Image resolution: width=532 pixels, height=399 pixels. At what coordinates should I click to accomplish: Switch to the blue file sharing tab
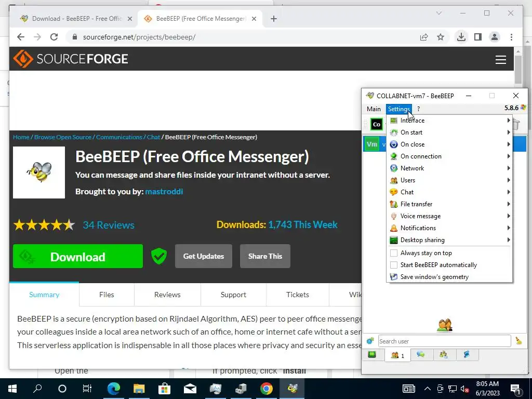pos(467,354)
